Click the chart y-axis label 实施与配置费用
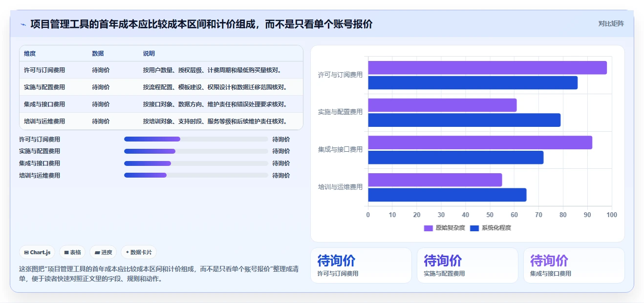This screenshot has height=303, width=644. pyautogui.click(x=341, y=112)
